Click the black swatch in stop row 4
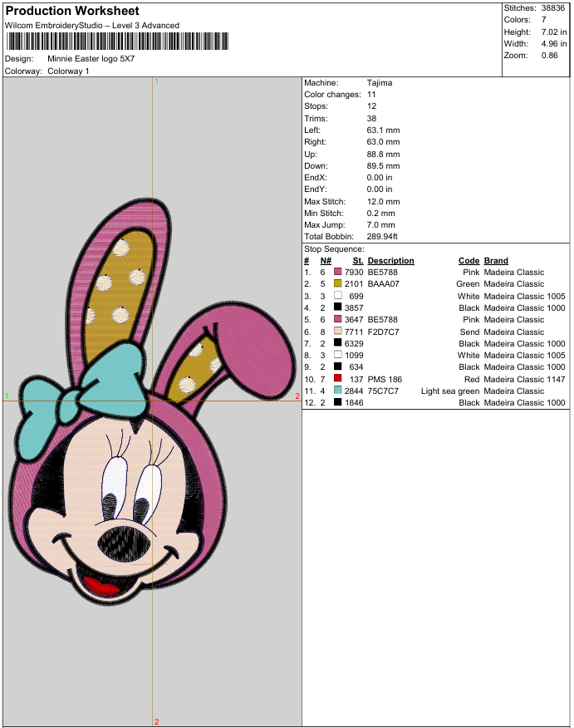Image resolution: width=574 pixels, height=728 pixels. pyautogui.click(x=338, y=307)
